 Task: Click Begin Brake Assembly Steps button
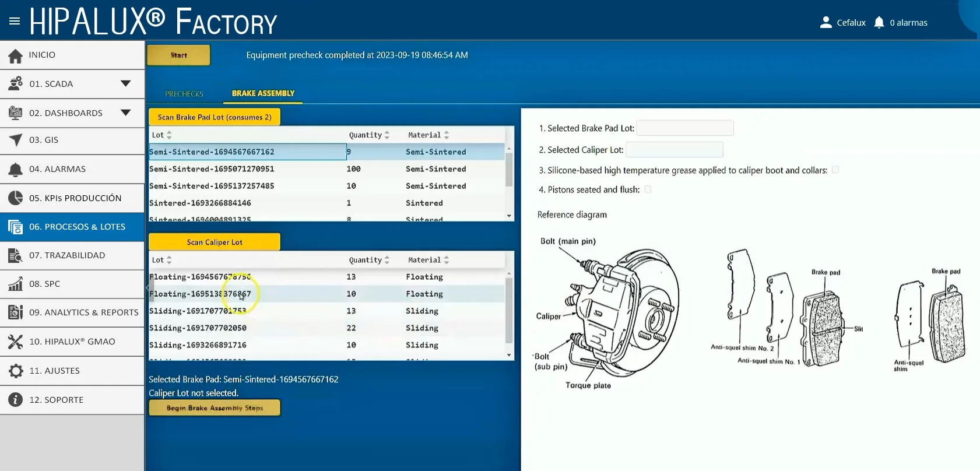[215, 408]
